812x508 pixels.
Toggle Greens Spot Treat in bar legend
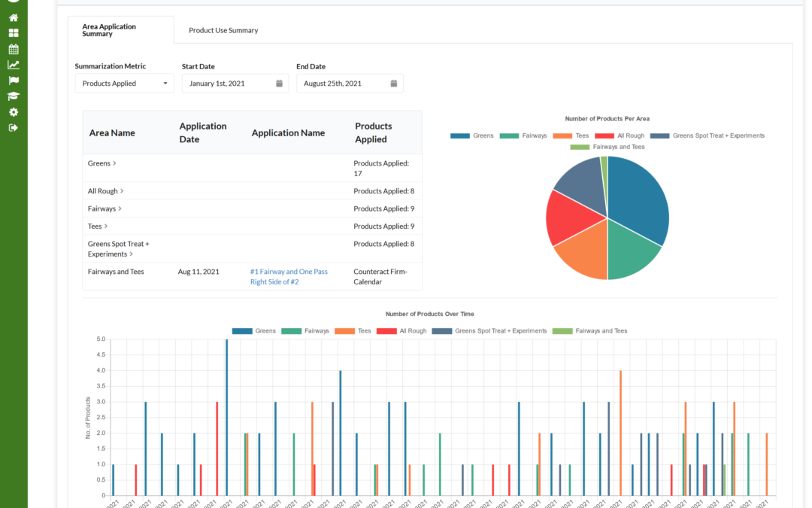click(x=489, y=331)
